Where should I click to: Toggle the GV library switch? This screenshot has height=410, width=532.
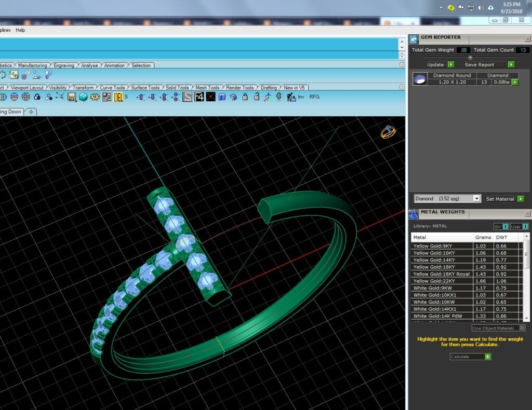(x=501, y=226)
